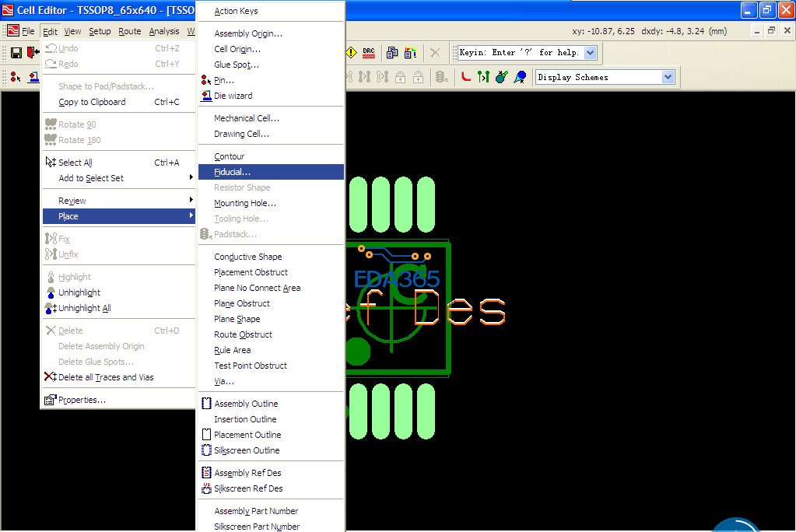Screen dimensions: 796x532
Task: Select the place pin toolbar icon
Action: point(16,77)
